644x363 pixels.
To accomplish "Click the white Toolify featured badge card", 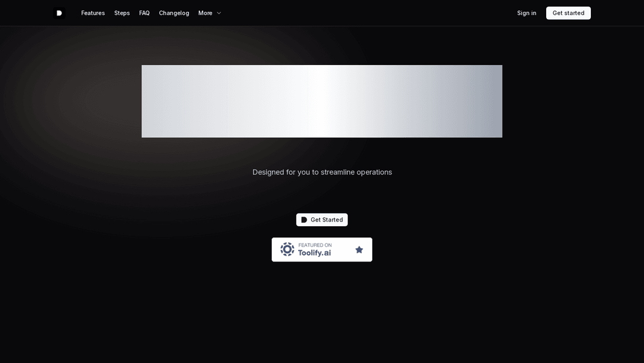I will pyautogui.click(x=322, y=249).
